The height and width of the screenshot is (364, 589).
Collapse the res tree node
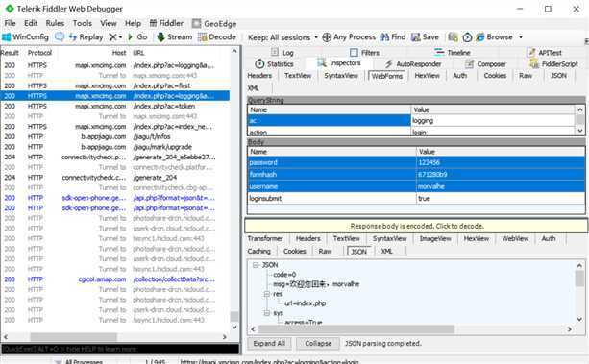[267, 294]
